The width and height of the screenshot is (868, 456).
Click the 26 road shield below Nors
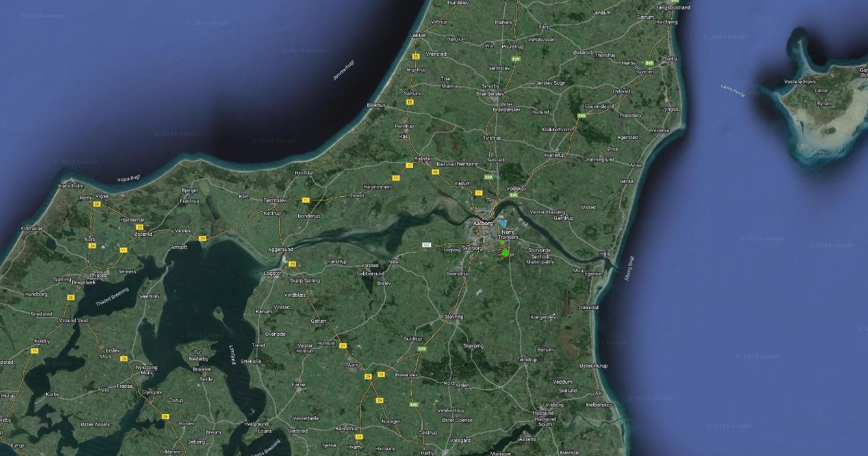point(92,246)
